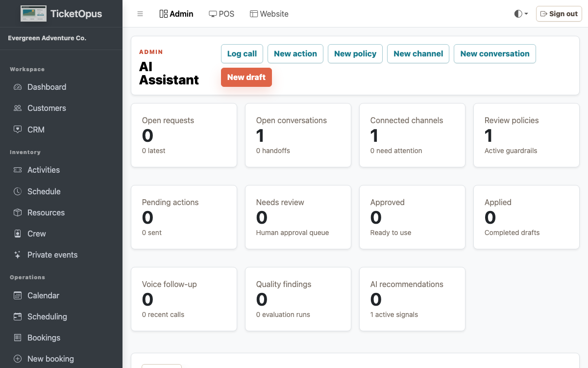Switch to the Website tab
The width and height of the screenshot is (588, 368).
(x=269, y=14)
